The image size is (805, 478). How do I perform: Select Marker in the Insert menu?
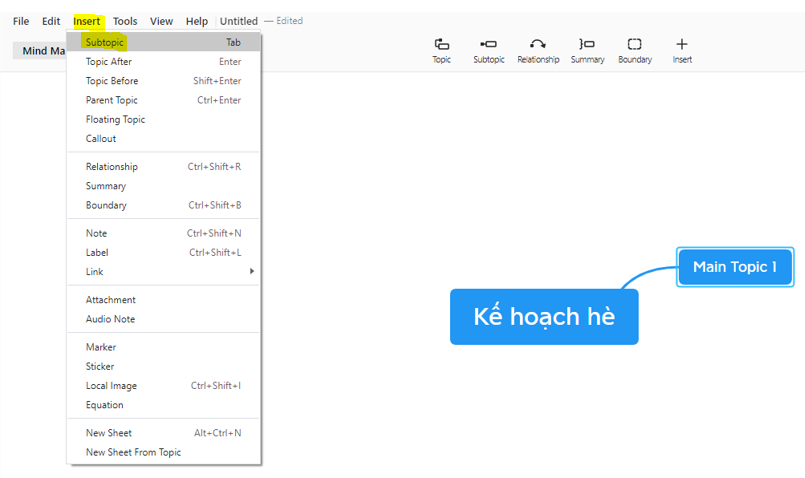click(x=101, y=348)
